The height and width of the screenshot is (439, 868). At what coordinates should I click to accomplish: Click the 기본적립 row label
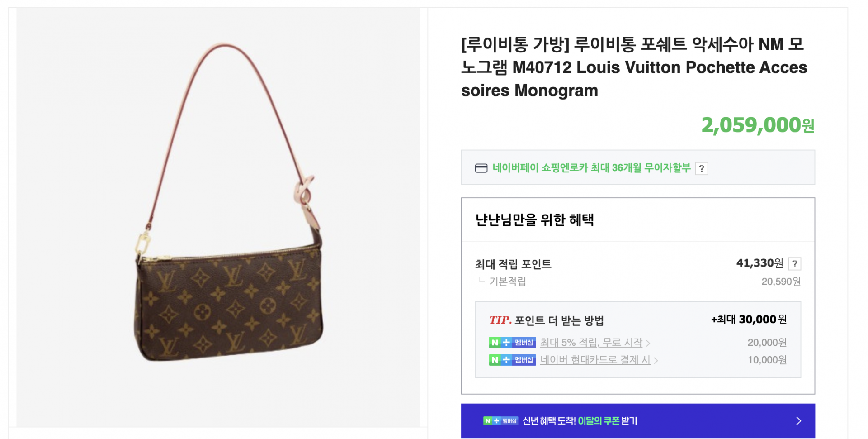click(507, 282)
